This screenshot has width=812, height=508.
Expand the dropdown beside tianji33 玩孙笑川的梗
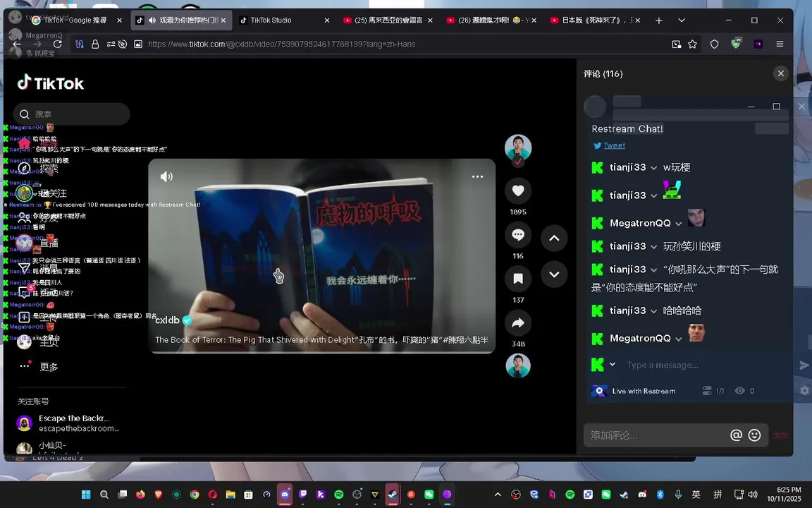pos(653,247)
